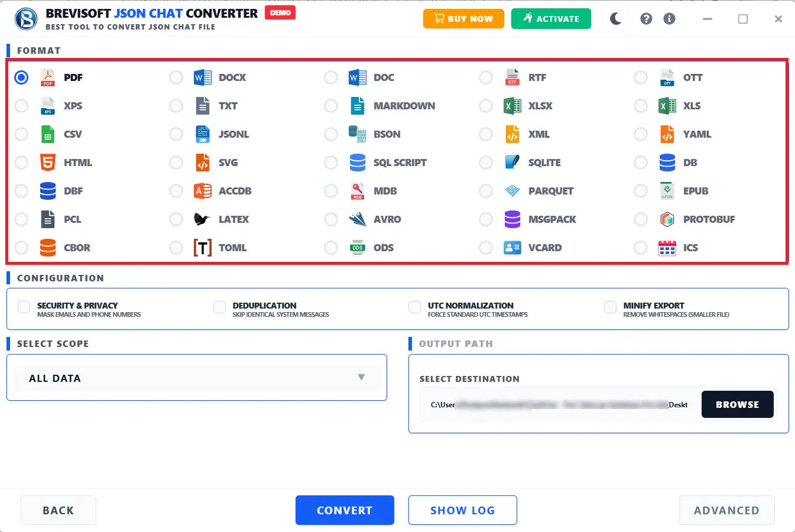
Task: Click the XLSX Excel icon
Action: point(512,106)
